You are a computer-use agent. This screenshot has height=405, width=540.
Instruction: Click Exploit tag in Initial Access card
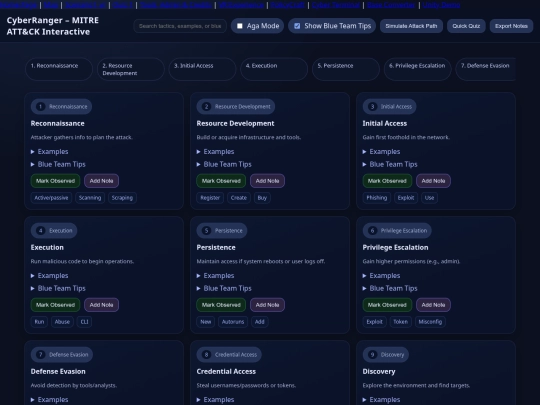click(x=406, y=198)
